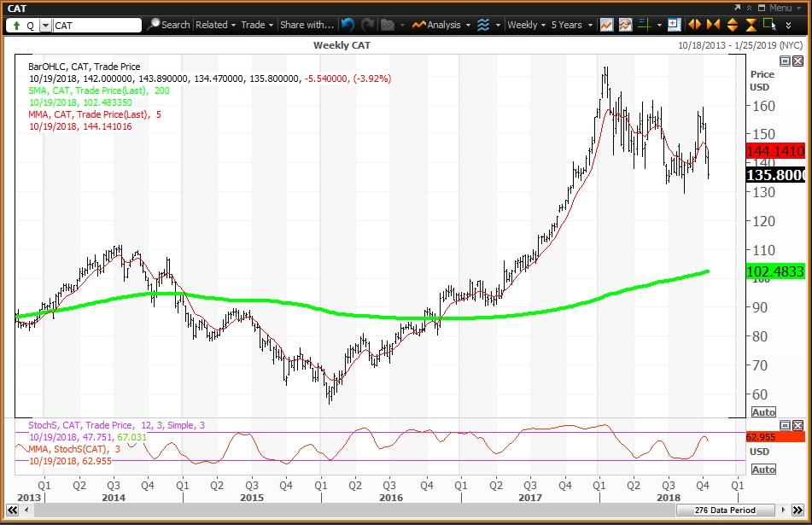Click the open folder template icon
The width and height of the screenshot is (812, 525).
pyautogui.click(x=388, y=25)
